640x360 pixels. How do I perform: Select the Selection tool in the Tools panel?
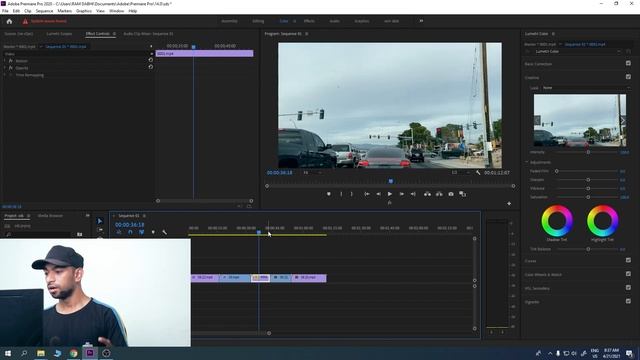point(100,221)
